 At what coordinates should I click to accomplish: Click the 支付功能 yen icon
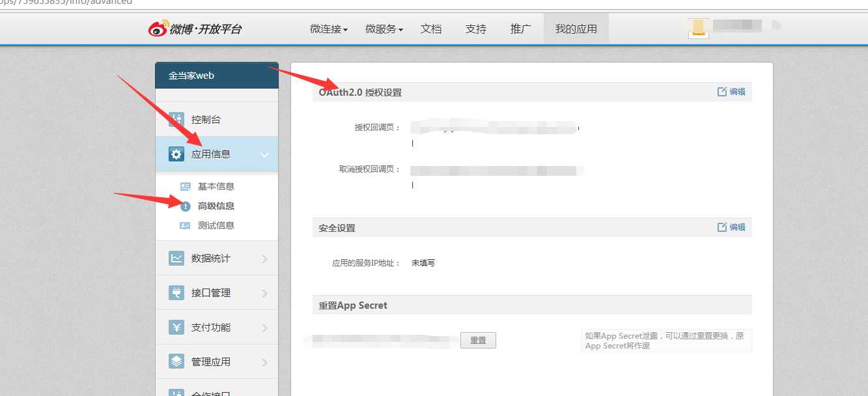click(x=176, y=327)
